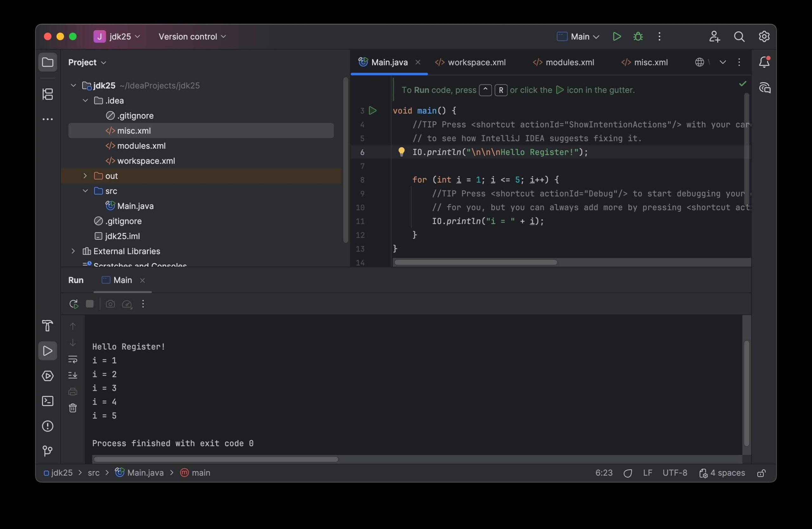Click the lightbulb intention icon on line 6
This screenshot has width=812, height=529.
point(401,152)
